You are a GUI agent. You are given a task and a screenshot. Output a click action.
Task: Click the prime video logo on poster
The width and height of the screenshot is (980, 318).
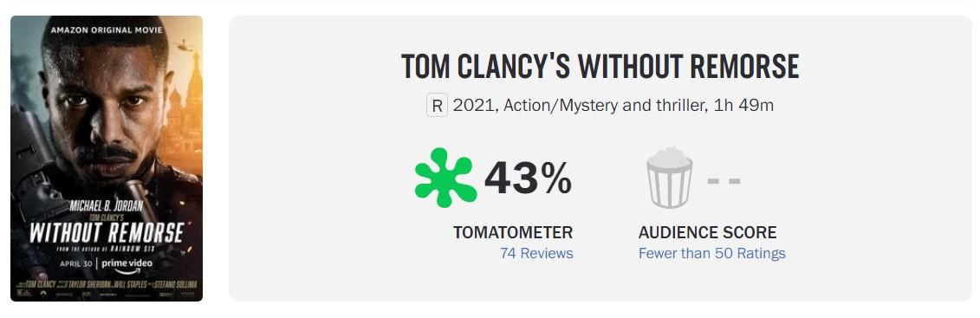127,265
